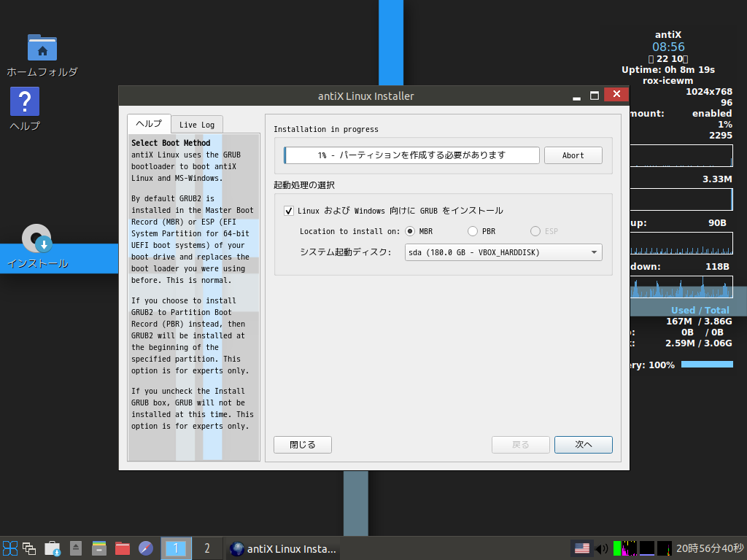The height and width of the screenshot is (560, 747).
Task: Select MBR install location
Action: (x=410, y=231)
